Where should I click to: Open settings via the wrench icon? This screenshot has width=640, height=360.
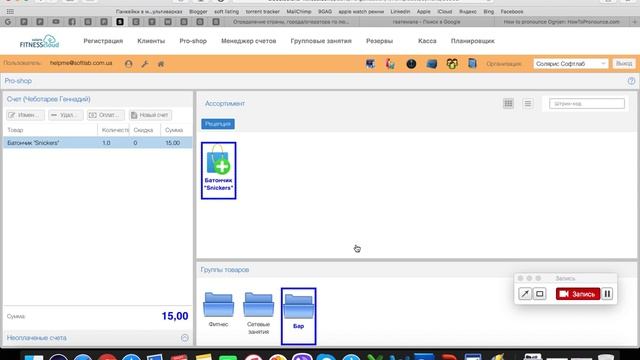click(x=145, y=64)
